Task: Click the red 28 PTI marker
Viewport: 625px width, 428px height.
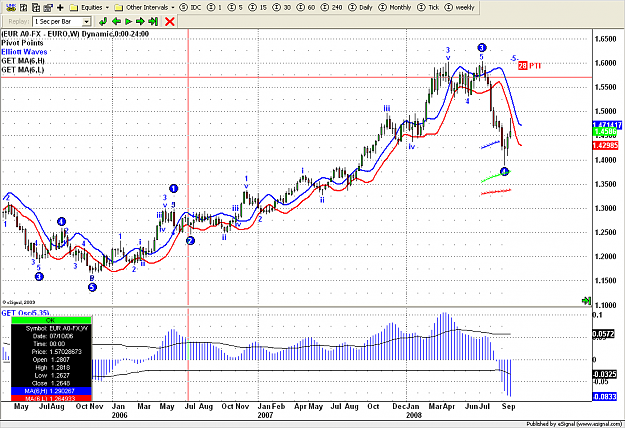Action: (529, 66)
